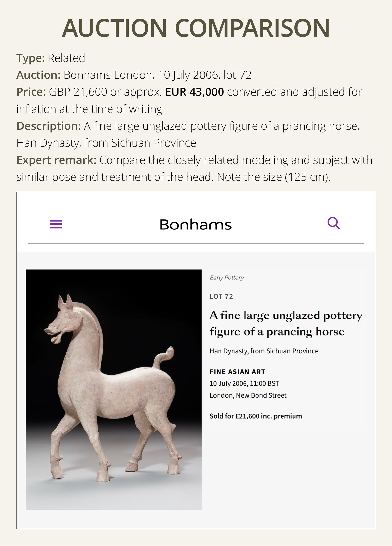This screenshot has width=392, height=546.
Task: Click the bold EUR 43,000 price text
Action: [x=194, y=92]
